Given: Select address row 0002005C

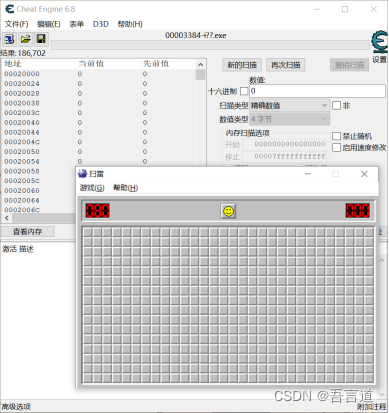Looking at the screenshot, I should click(x=39, y=181).
